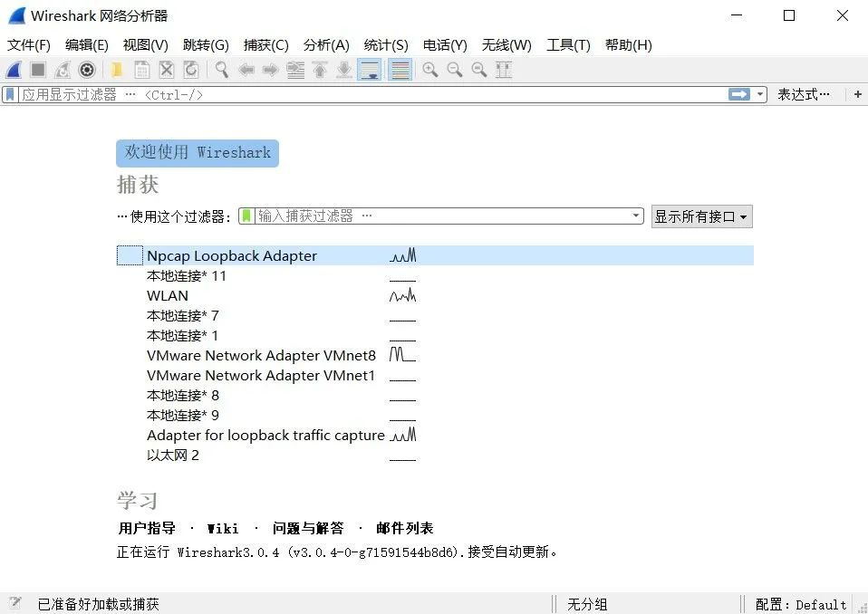
Task: Open the 电话(Y) menu
Action: (x=445, y=44)
